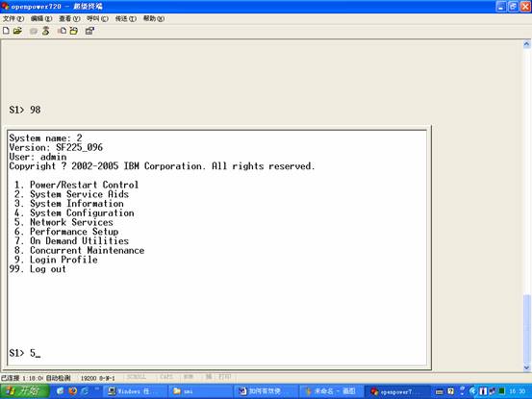Click "4. System Configuration" line
The height and width of the screenshot is (399, 532).
point(74,212)
